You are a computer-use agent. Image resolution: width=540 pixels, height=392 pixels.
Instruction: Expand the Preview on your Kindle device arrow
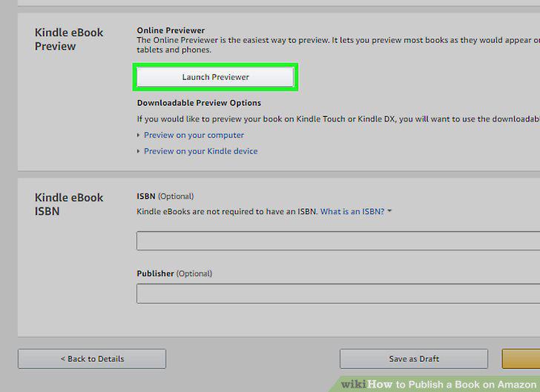click(x=139, y=151)
